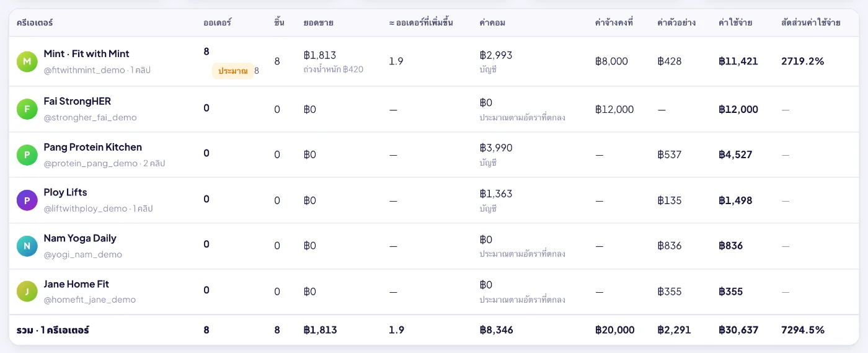
Task: Click the expense ฿4,527 cell
Action: 735,154
